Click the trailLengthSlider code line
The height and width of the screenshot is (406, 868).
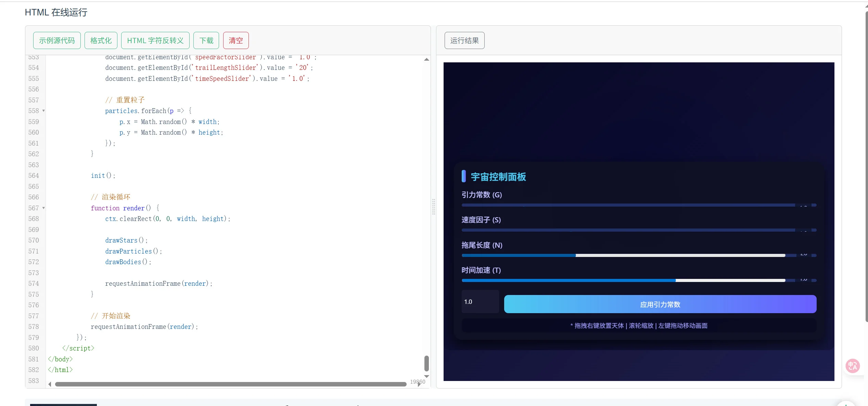209,67
